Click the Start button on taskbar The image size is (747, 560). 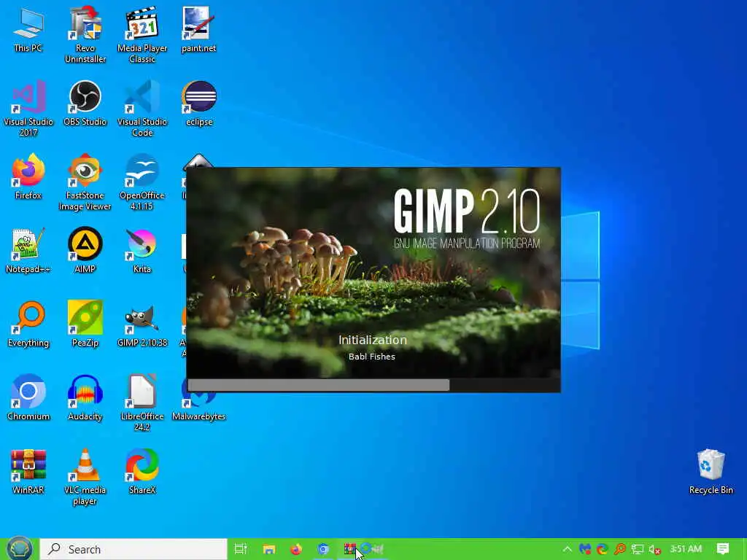[19, 549]
